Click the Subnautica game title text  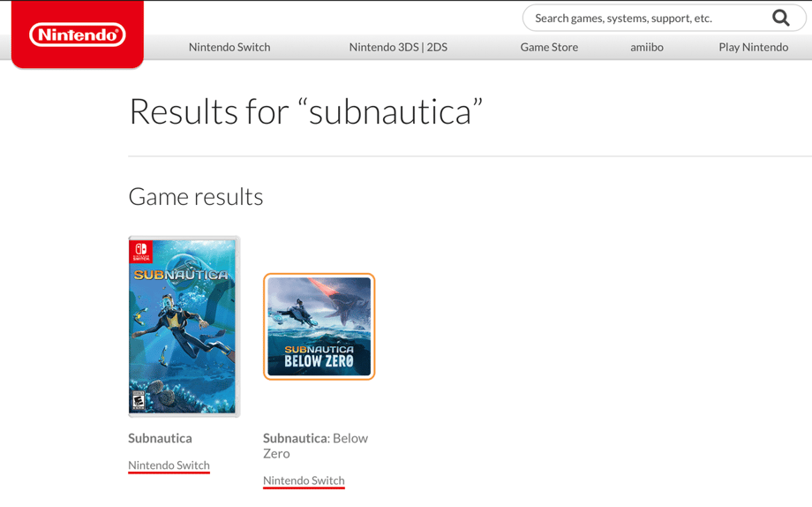[160, 438]
